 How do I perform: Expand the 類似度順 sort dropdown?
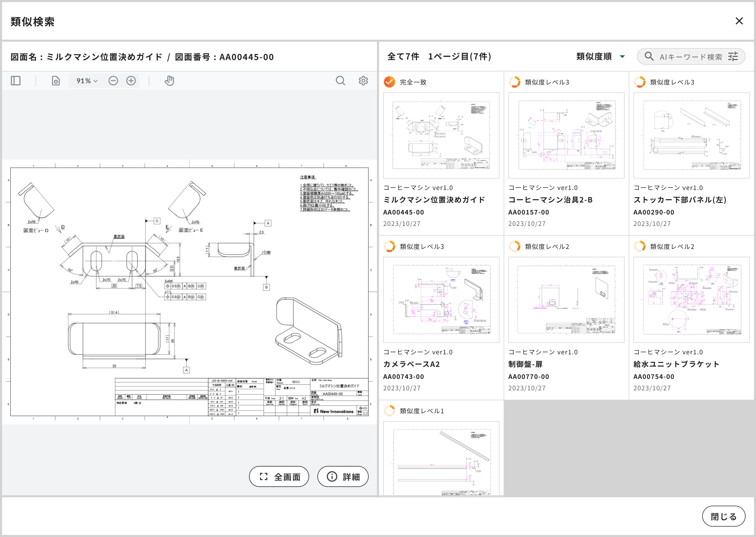pyautogui.click(x=600, y=57)
